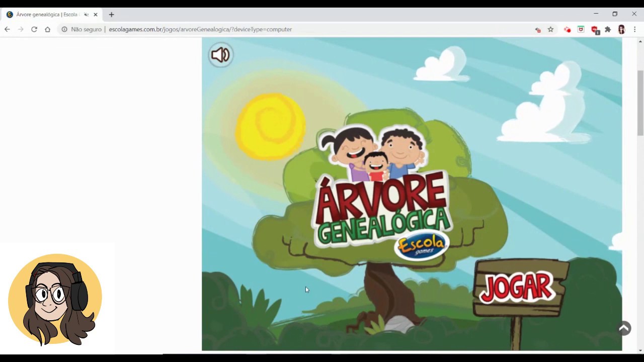Image resolution: width=644 pixels, height=362 pixels.
Task: Click the scrollbar down arrow
Action: (x=640, y=350)
